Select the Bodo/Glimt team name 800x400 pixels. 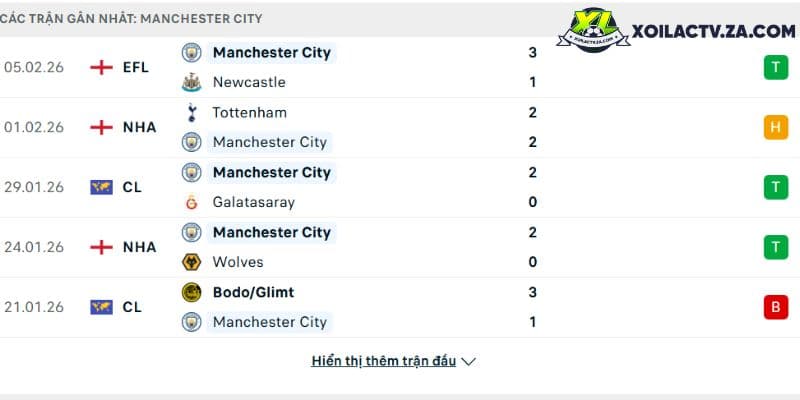(x=253, y=292)
